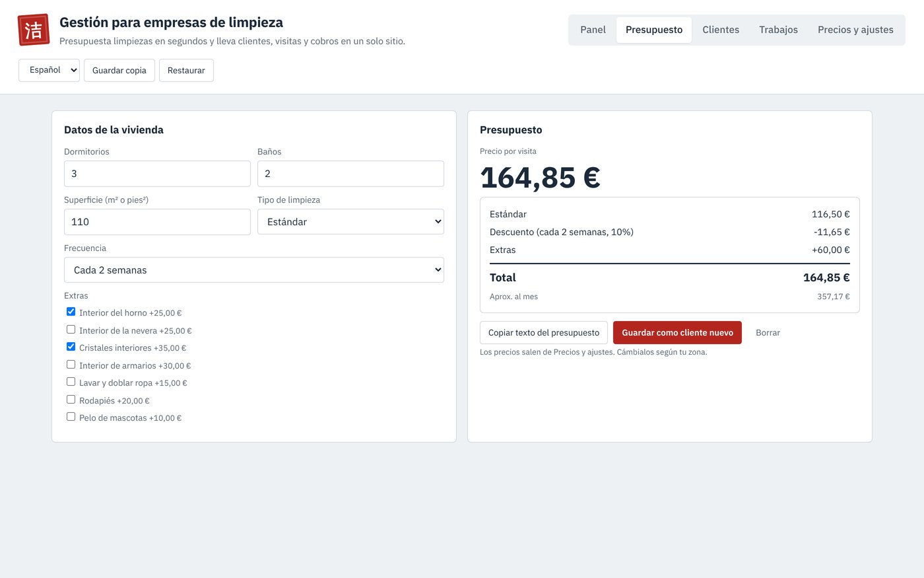Image resolution: width=924 pixels, height=578 pixels.
Task: Select the Presupuesto tab
Action: click(654, 30)
